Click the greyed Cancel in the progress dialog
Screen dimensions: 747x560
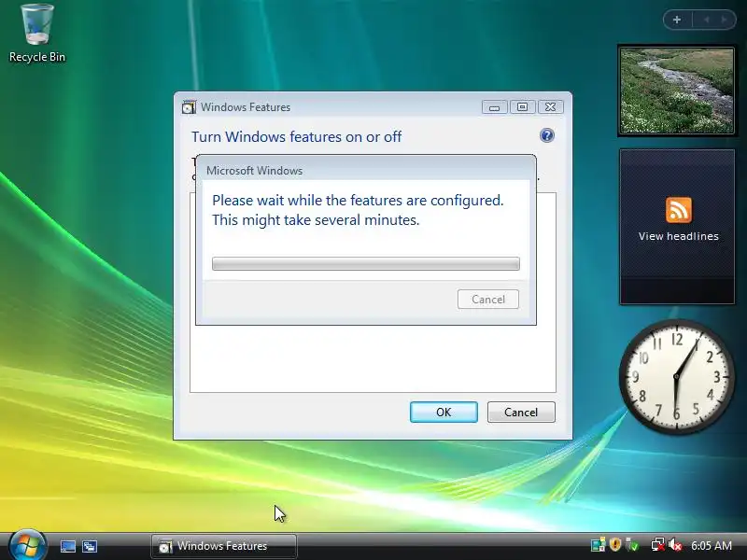[x=488, y=299]
